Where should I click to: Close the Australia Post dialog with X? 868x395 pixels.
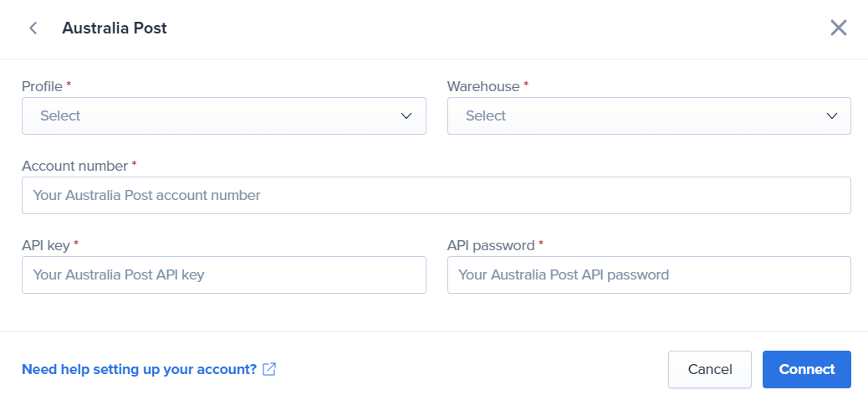click(x=839, y=28)
